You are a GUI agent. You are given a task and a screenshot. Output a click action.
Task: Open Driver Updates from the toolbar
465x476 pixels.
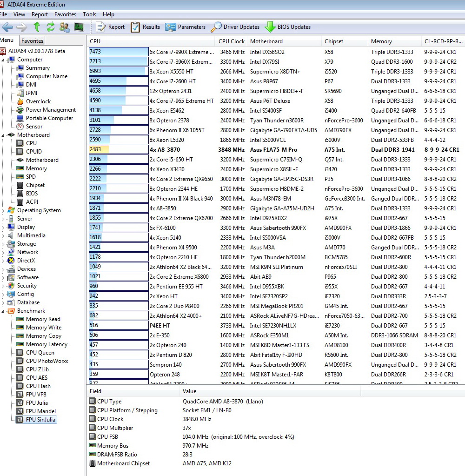click(235, 27)
